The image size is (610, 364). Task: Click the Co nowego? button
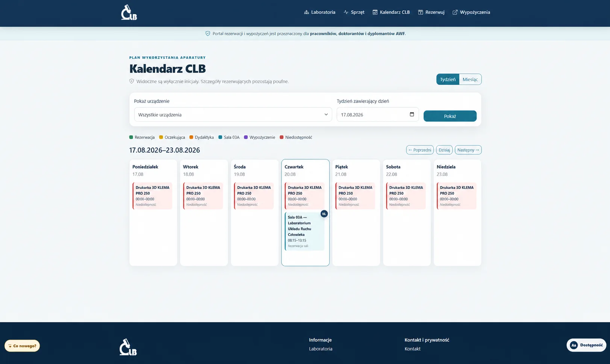pos(22,346)
